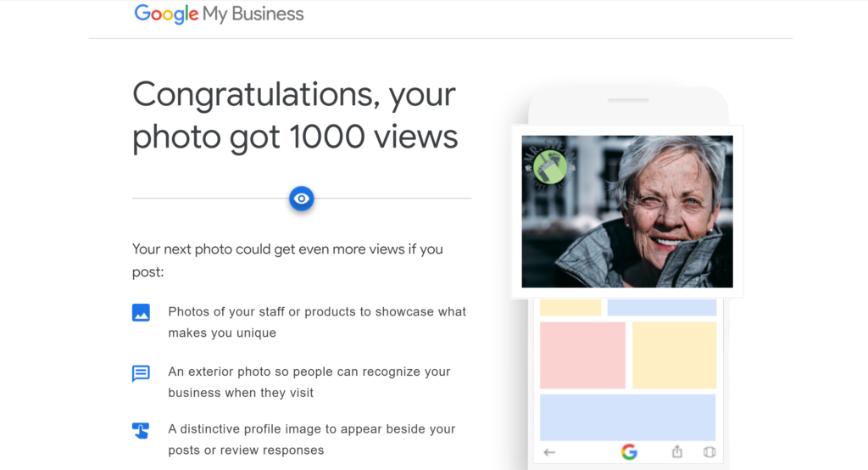The image size is (868, 470).
Task: Click the wide blue placeholder block at bottom
Action: coord(628,417)
